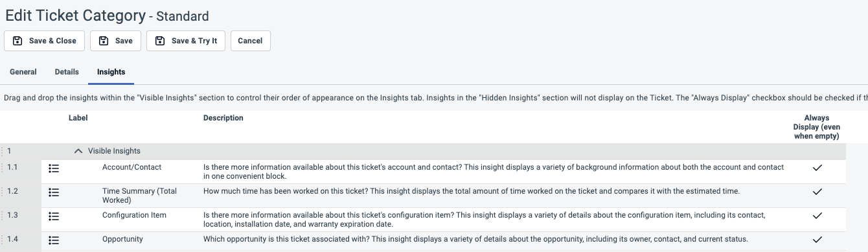Image resolution: width=868 pixels, height=252 pixels.
Task: Select the Insights tab
Action: [111, 72]
